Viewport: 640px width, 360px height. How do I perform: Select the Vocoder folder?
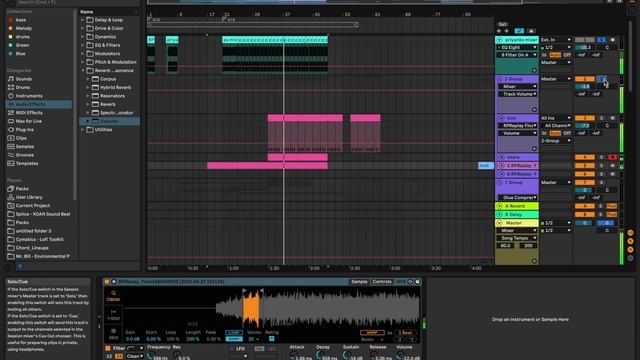(x=109, y=121)
